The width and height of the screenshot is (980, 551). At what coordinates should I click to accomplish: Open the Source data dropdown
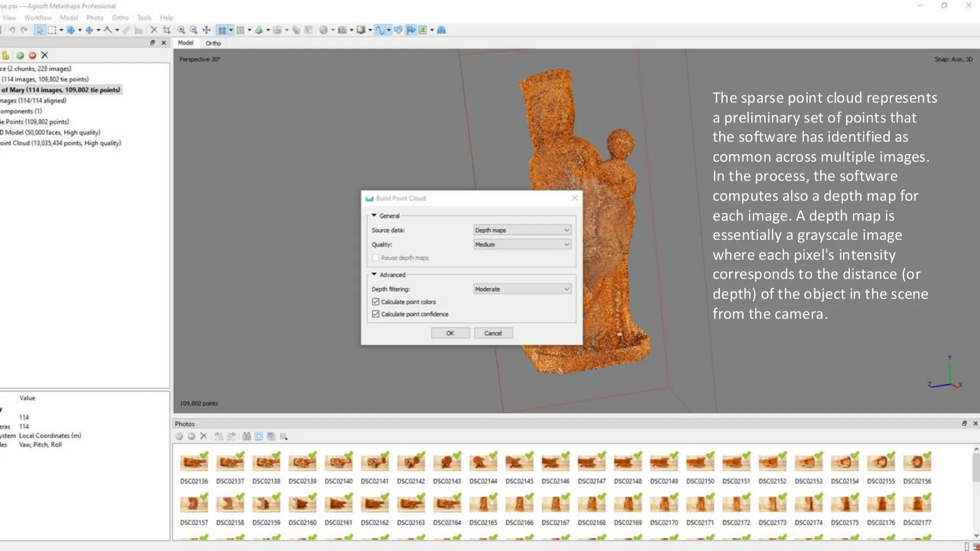(522, 230)
